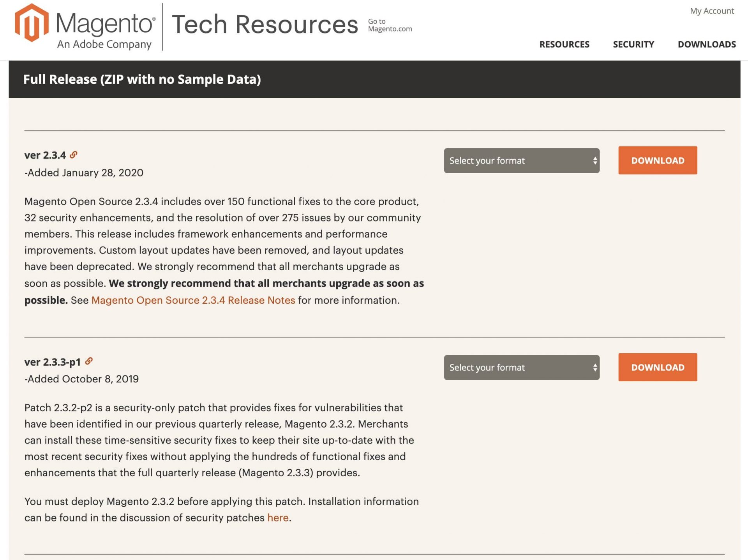The image size is (748, 560).
Task: Click the Tech Resources title
Action: [x=265, y=24]
